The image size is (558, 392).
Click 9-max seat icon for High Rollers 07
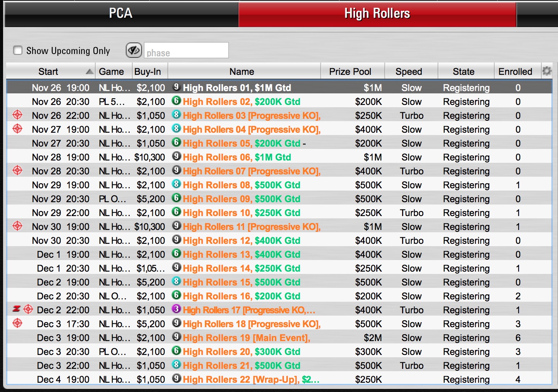click(176, 171)
